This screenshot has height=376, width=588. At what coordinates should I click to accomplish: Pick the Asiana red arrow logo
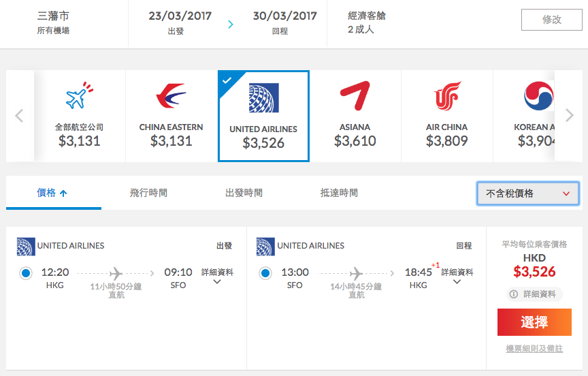(355, 95)
